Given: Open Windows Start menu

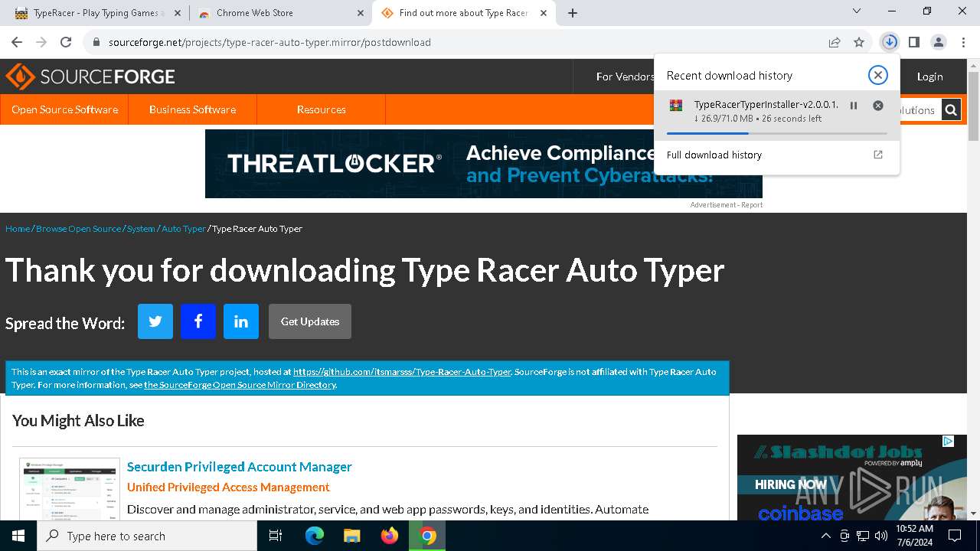Looking at the screenshot, I should [18, 536].
